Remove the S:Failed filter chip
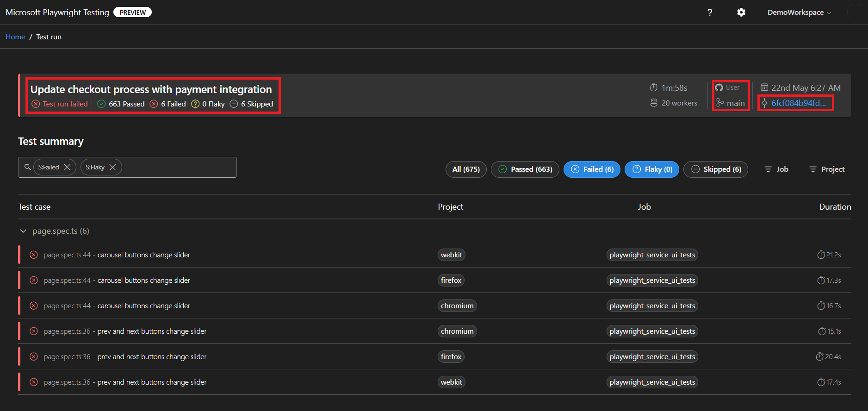The width and height of the screenshot is (868, 411). click(67, 167)
